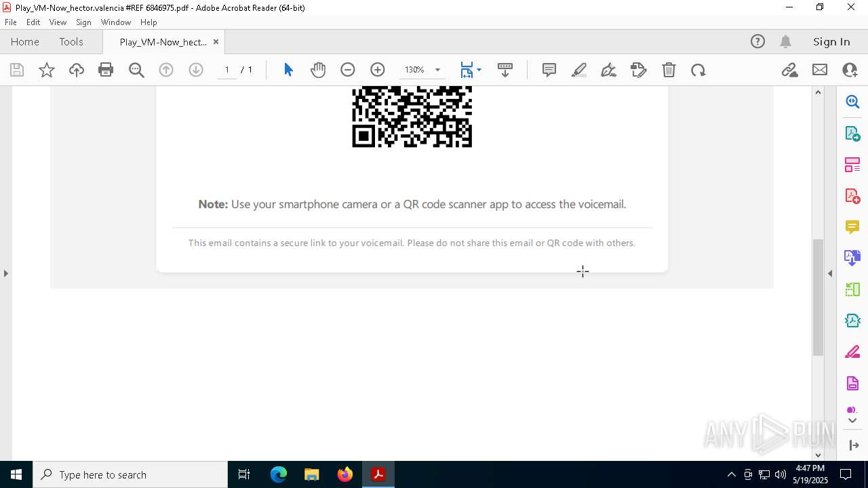This screenshot has height=488, width=868.
Task: Add a sticky note comment
Action: point(549,70)
